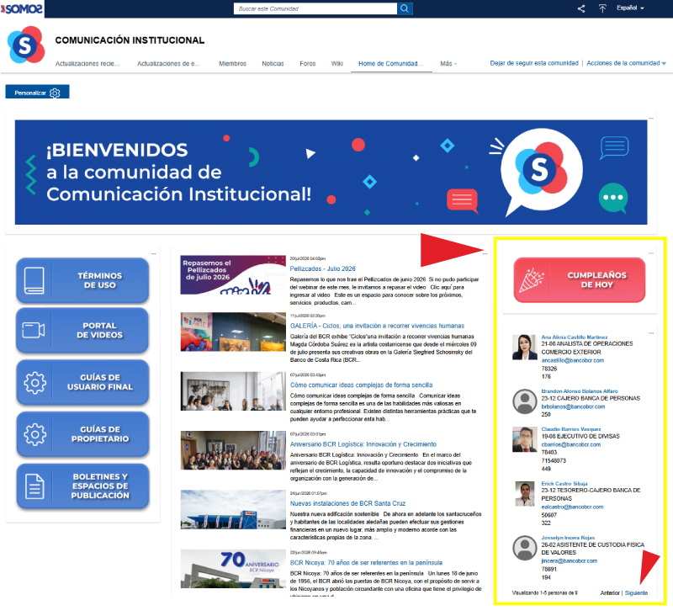Viewport: 673px width, 616px height.
Task: Open Claudio Barrios Vasquez profile link
Action: (571, 429)
